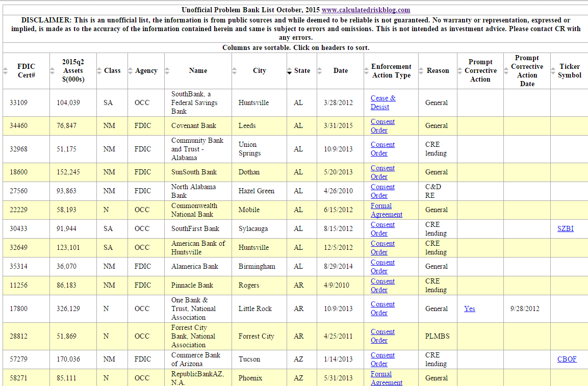Click Pinnacle Bank's Consent Order link
This screenshot has width=588, height=386.
click(x=382, y=286)
